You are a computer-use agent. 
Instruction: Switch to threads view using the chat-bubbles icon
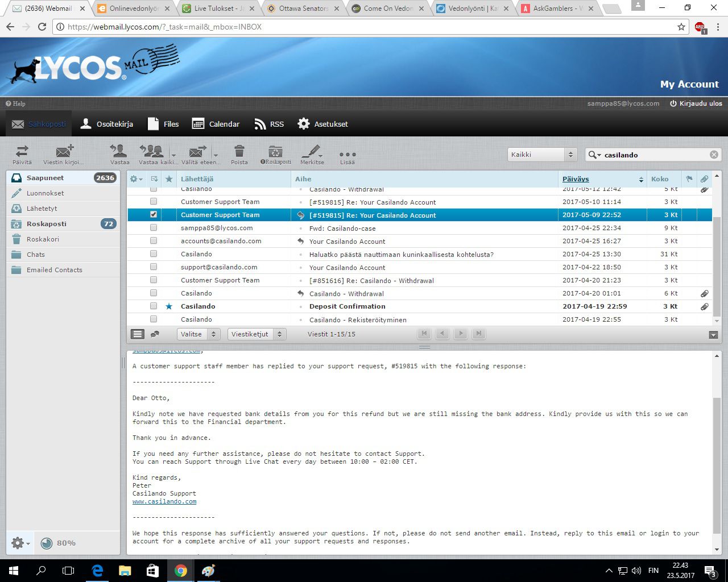click(x=155, y=334)
